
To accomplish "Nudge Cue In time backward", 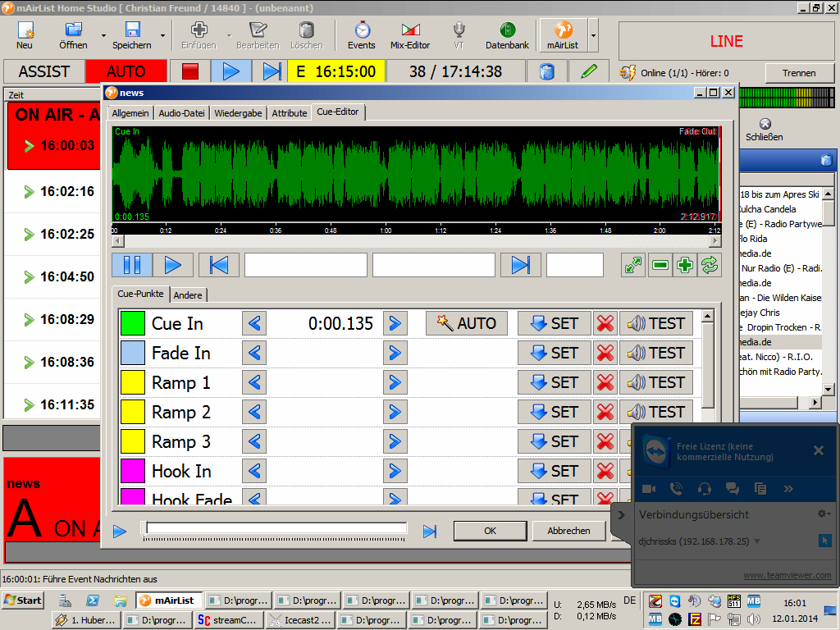I will point(254,323).
